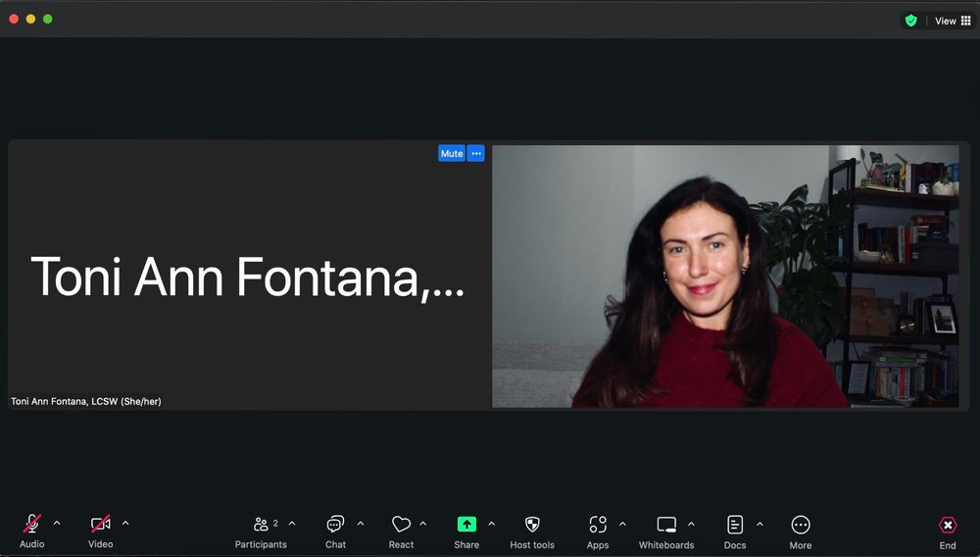Open the Whiteboards icon

point(666,524)
